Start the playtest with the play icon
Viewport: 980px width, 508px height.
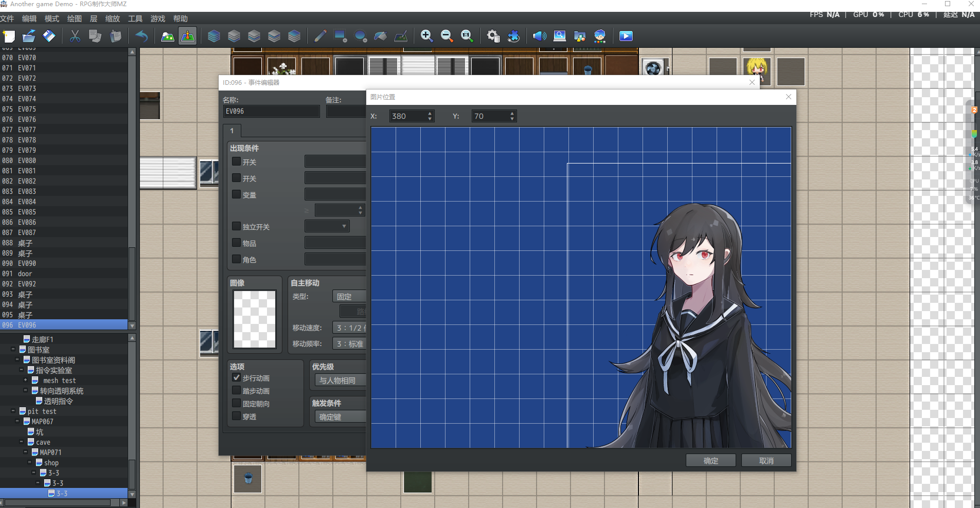626,36
